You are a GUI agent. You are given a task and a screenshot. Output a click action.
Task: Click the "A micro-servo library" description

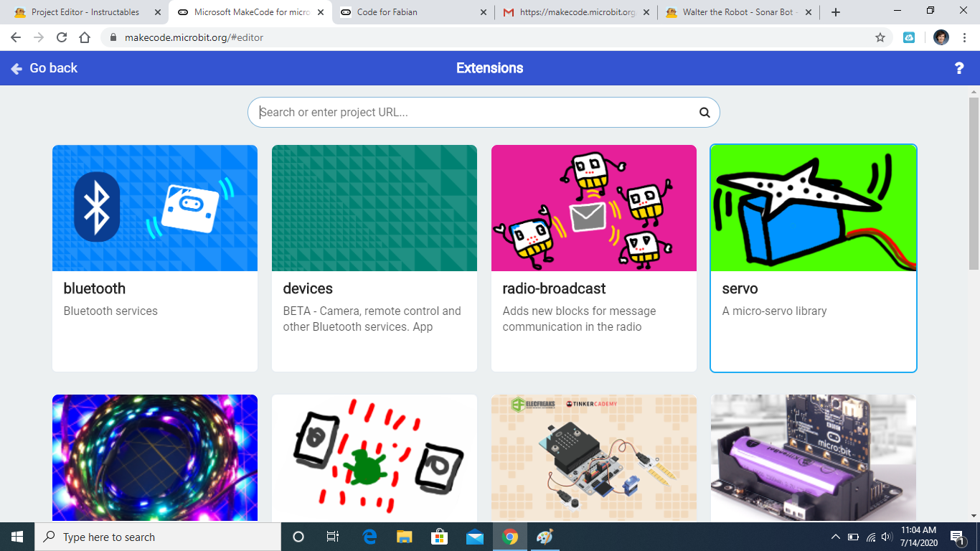click(x=775, y=311)
